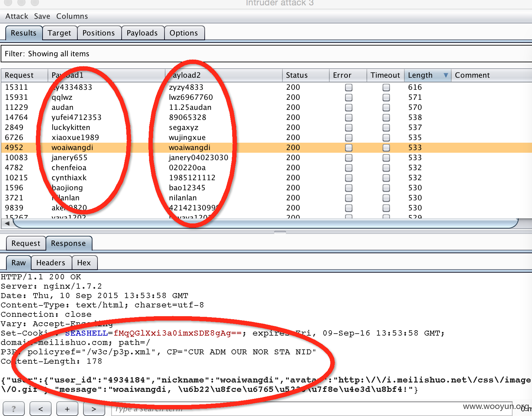This screenshot has width=532, height=416.
Task: Switch to the Payloads tab
Action: click(x=142, y=33)
